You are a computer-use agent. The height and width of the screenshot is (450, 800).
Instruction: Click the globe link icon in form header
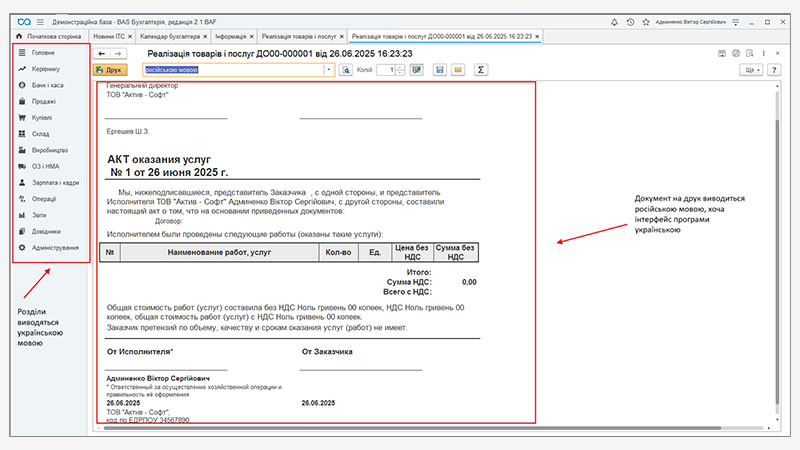click(x=736, y=54)
